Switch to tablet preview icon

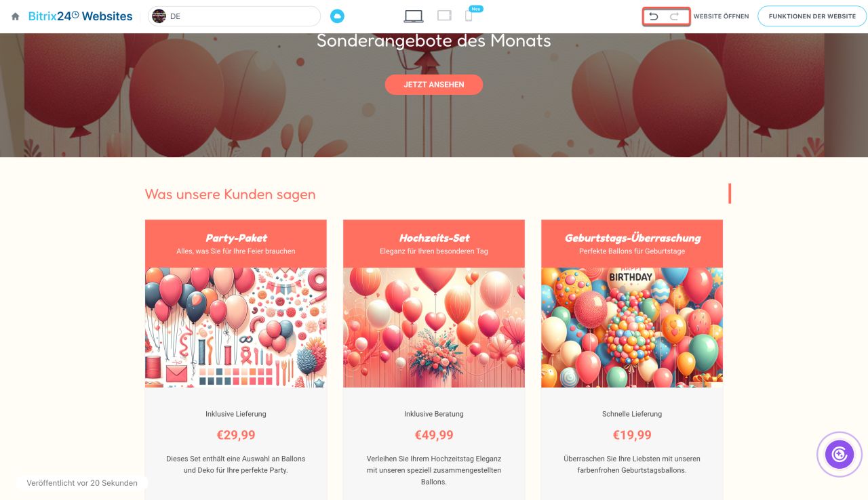pyautogui.click(x=444, y=16)
